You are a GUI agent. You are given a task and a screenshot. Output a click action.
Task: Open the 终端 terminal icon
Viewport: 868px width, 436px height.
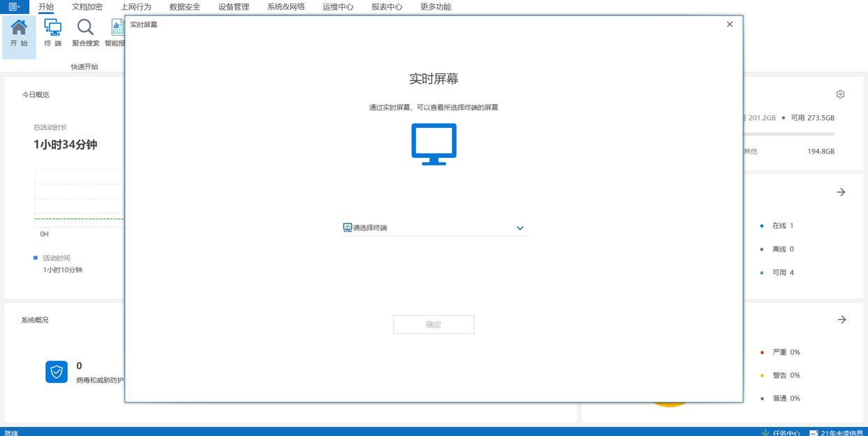52,34
